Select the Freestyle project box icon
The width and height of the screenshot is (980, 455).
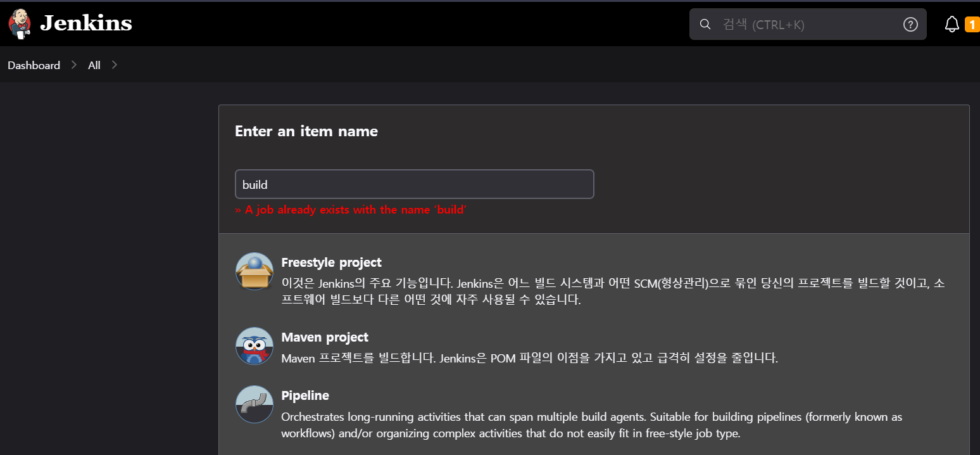coord(254,271)
